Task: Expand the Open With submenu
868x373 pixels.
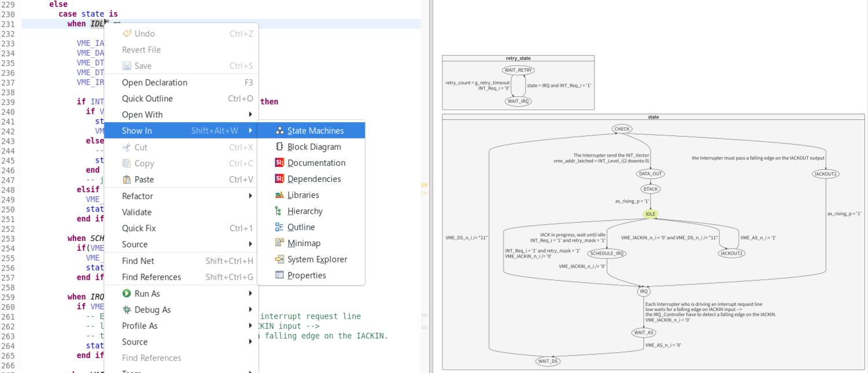Action: pos(250,115)
